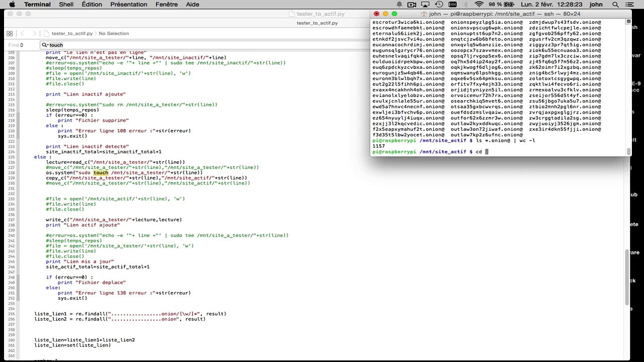Click the highlighted word touch on line 228
The width and height of the screenshot is (644, 362).
pos(101,172)
